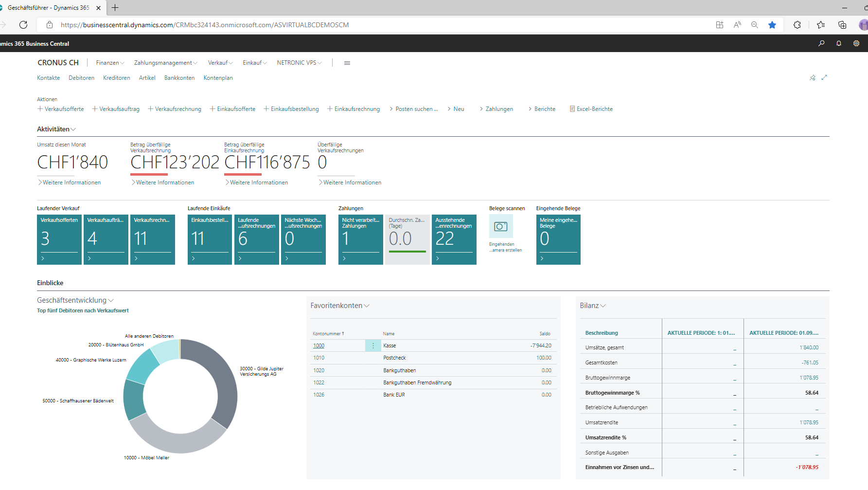Create new Einkaufsrechnung
868x490 pixels.
354,109
